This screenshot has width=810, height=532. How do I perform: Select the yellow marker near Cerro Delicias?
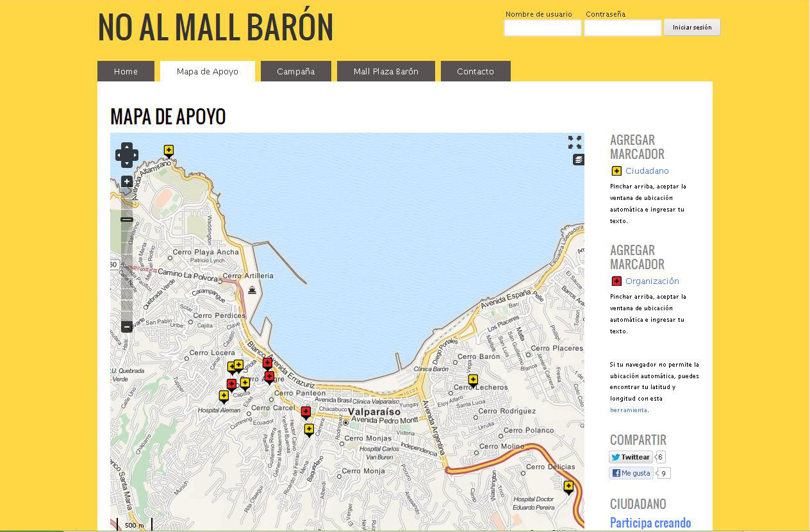coord(568,486)
